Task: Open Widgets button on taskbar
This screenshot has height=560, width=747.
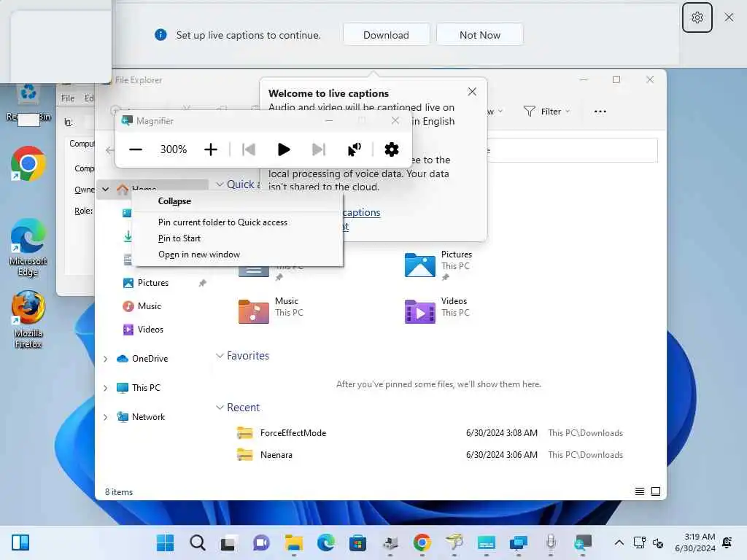Action: coord(20,542)
